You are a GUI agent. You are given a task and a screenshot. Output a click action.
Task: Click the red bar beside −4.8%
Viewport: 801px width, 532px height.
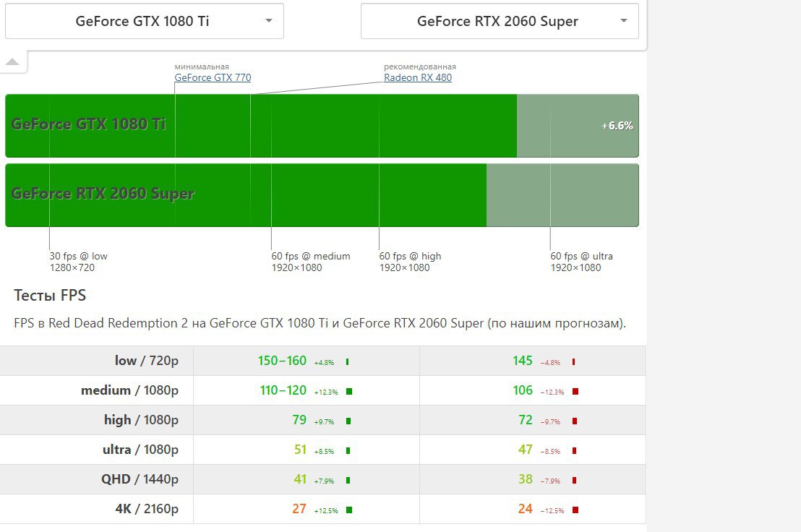pyautogui.click(x=574, y=362)
